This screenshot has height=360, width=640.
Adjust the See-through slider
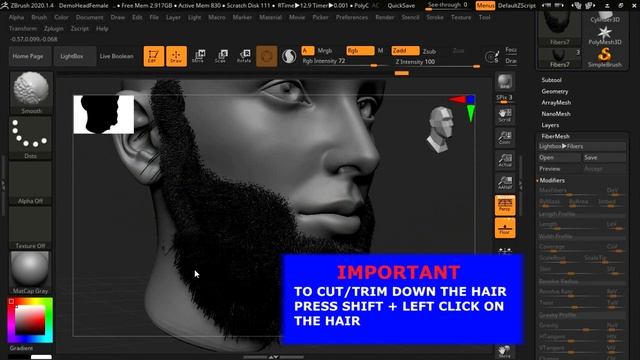pos(448,6)
